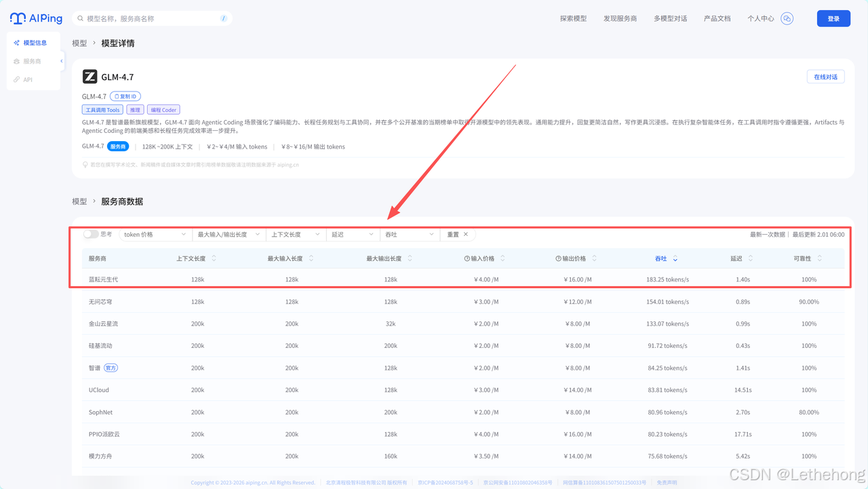The image size is (868, 489).
Task: Click the blue 服务商 badge under description
Action: click(x=118, y=146)
